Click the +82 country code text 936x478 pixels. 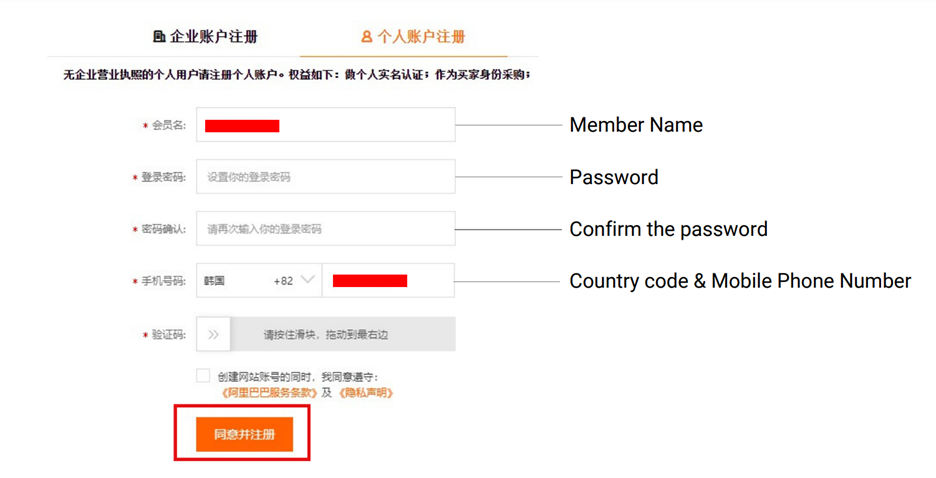click(283, 281)
